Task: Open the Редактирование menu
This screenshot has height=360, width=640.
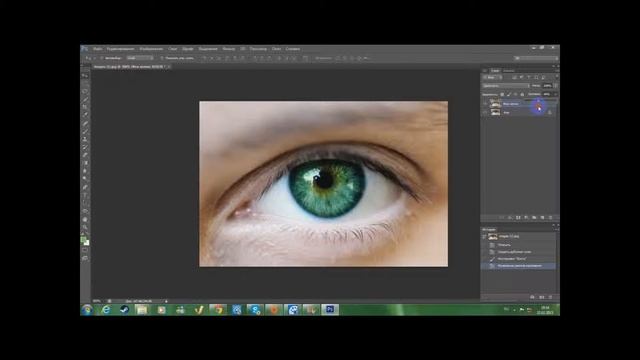Action: (x=120, y=49)
